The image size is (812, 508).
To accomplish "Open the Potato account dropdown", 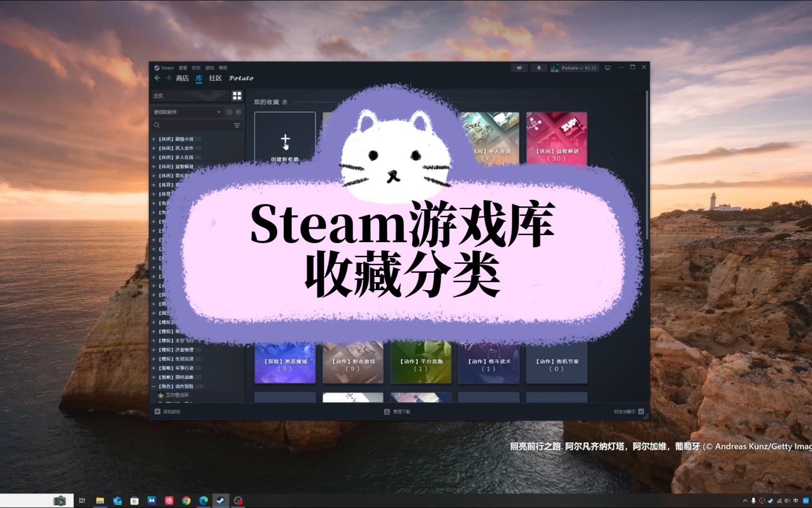I will 574,68.
